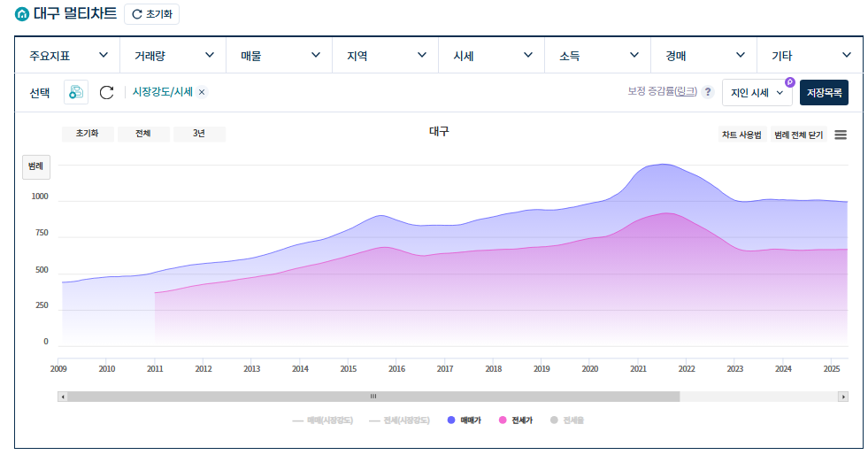Click the question mark help icon
The image size is (868, 455).
(708, 92)
